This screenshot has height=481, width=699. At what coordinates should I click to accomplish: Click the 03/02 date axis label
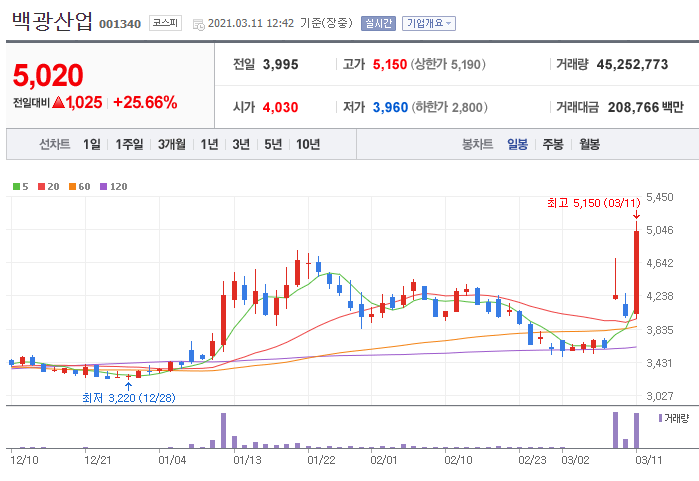click(575, 460)
